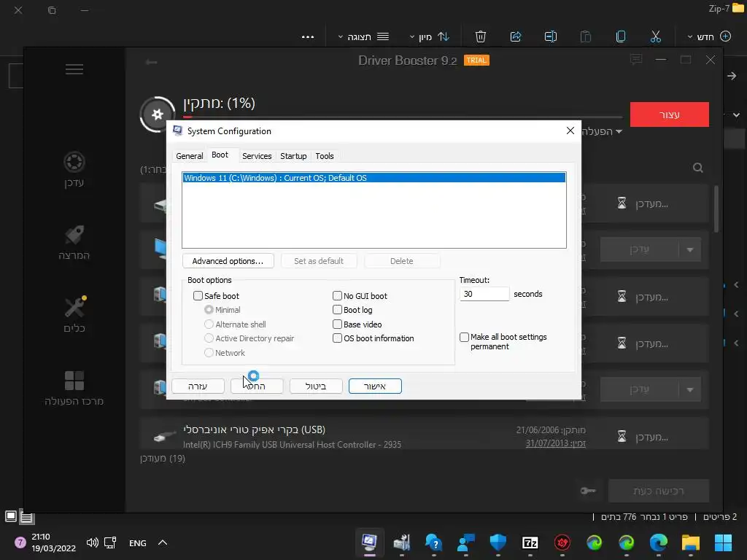Screen dimensions: 747x560
Task: Click the Driver Booster back arrow
Action: pos(152,62)
